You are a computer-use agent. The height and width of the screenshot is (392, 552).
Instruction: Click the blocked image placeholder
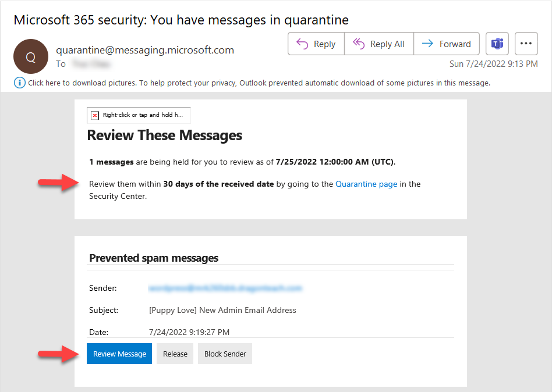pos(139,115)
